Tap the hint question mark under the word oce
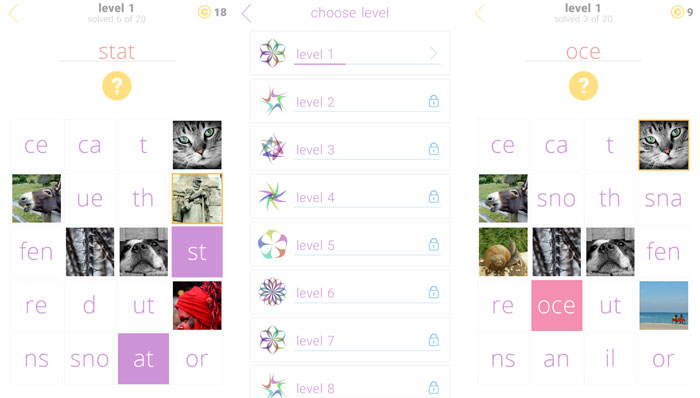Viewport: 700px width, 398px height. (583, 86)
